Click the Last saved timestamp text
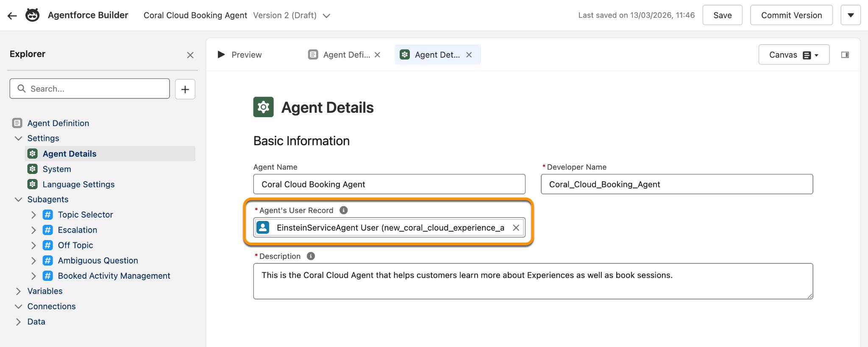The height and width of the screenshot is (347, 868). 637,15
